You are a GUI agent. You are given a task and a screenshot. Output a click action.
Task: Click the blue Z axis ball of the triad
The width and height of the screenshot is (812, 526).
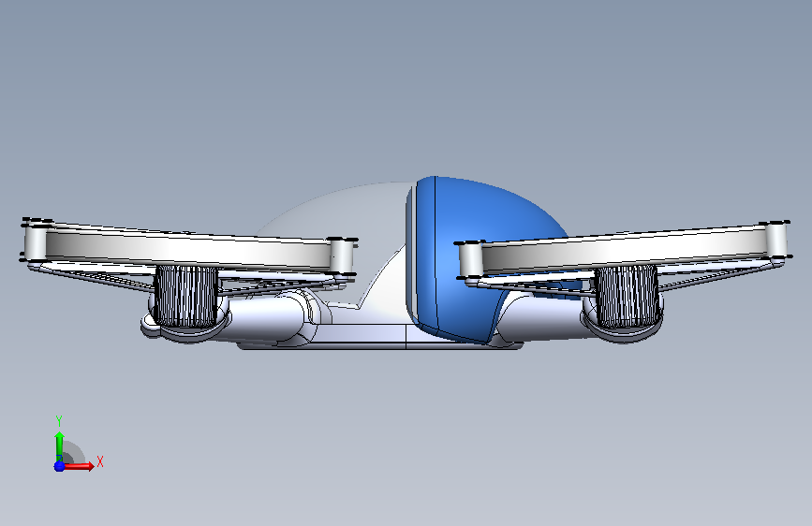tap(60, 466)
